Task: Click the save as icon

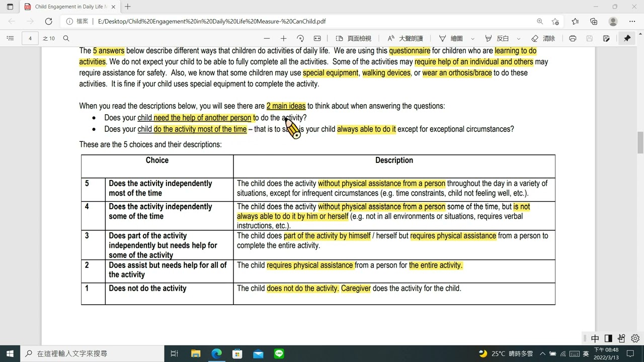Action: pyautogui.click(x=606, y=38)
